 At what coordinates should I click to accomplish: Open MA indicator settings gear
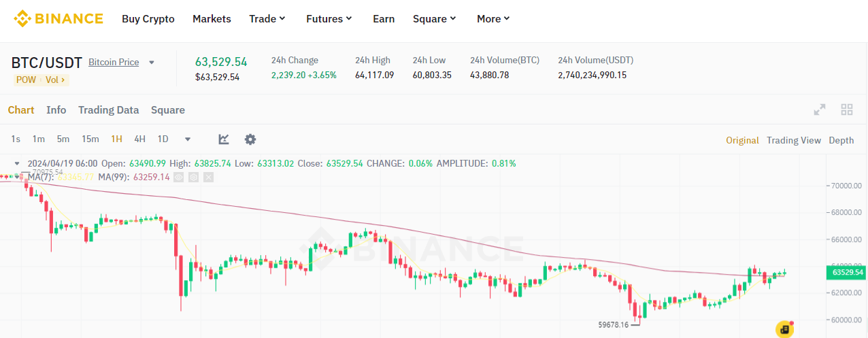(x=194, y=177)
